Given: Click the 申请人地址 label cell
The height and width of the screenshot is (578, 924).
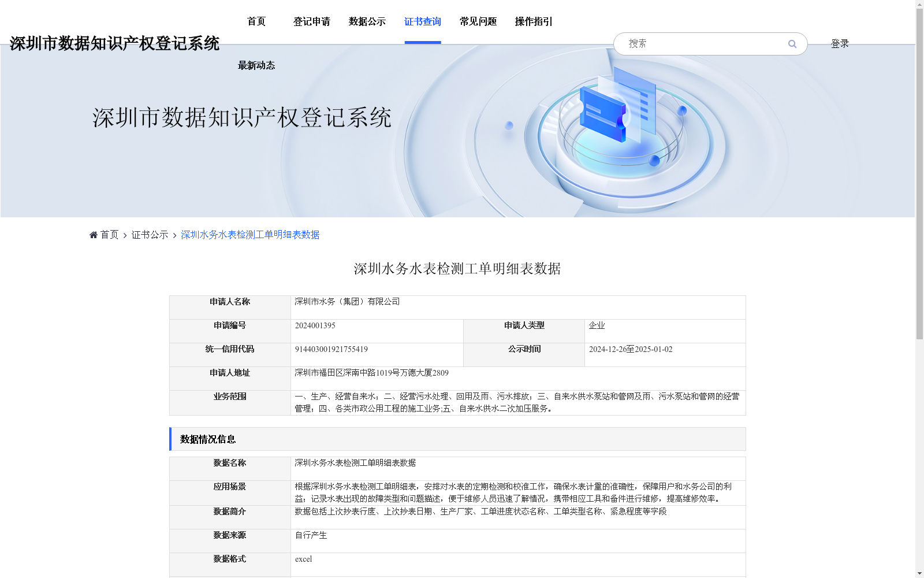Looking at the screenshot, I should (230, 379).
